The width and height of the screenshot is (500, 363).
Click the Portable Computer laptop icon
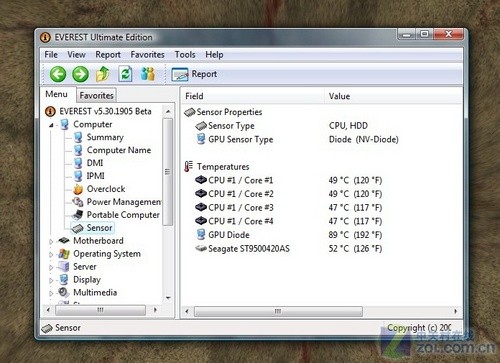(x=78, y=215)
